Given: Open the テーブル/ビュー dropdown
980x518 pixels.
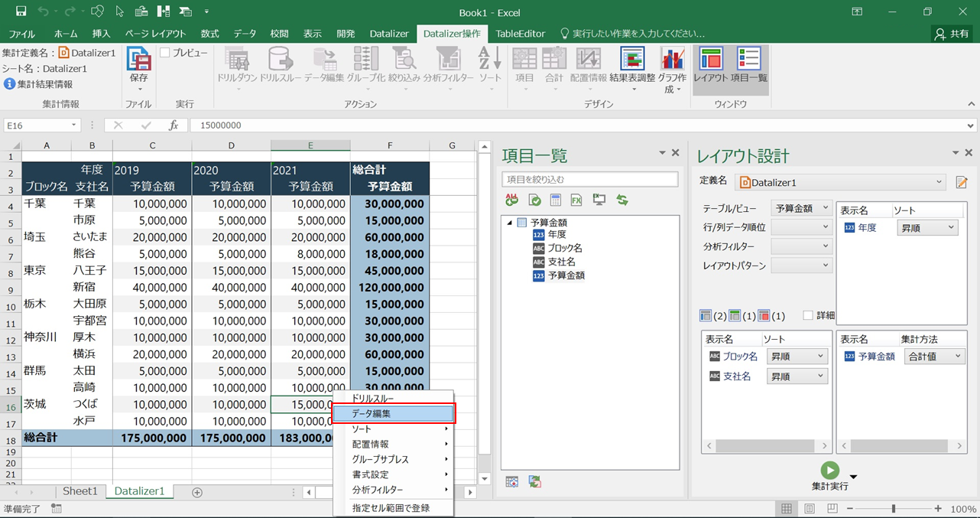Looking at the screenshot, I should pyautogui.click(x=800, y=207).
